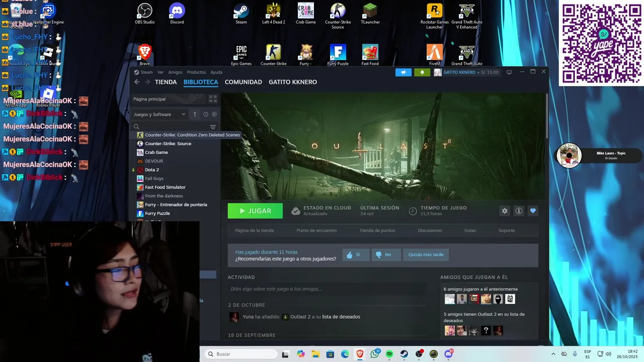Click thumbs-down No recommendation button
644x362 pixels.
pyautogui.click(x=386, y=254)
